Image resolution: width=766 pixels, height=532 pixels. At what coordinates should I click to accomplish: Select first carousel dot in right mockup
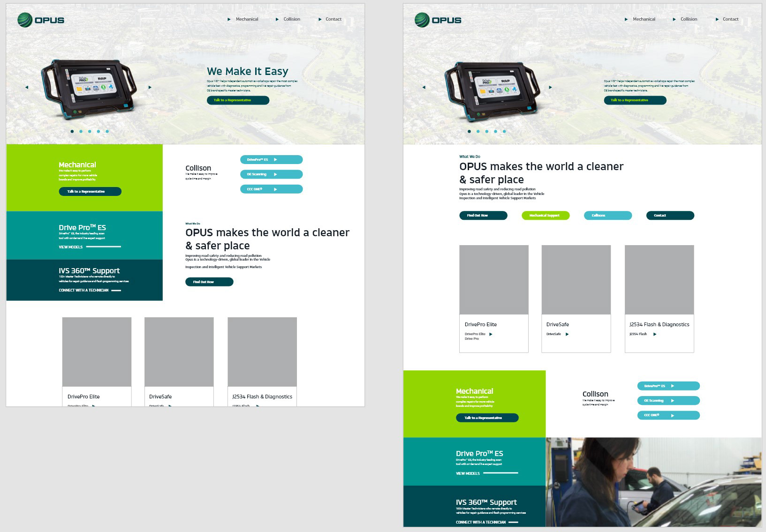(469, 131)
